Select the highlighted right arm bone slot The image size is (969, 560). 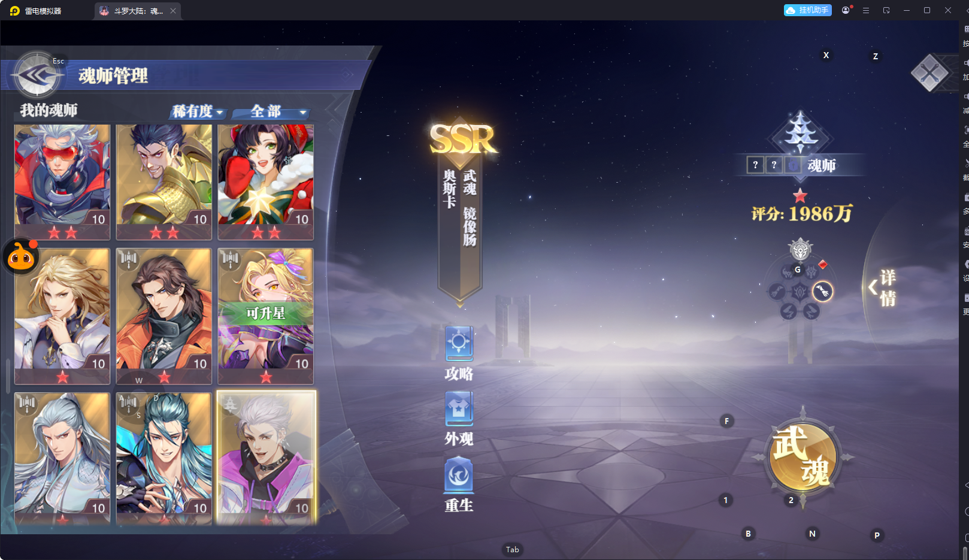point(823,292)
